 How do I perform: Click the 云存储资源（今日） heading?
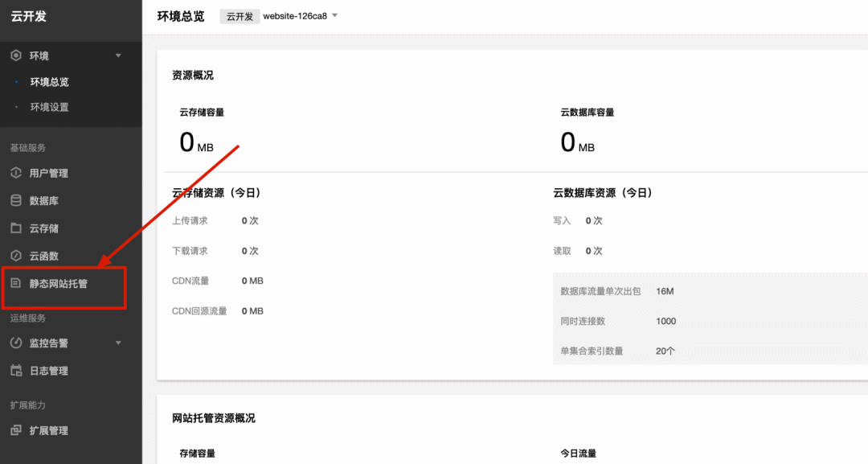218,193
